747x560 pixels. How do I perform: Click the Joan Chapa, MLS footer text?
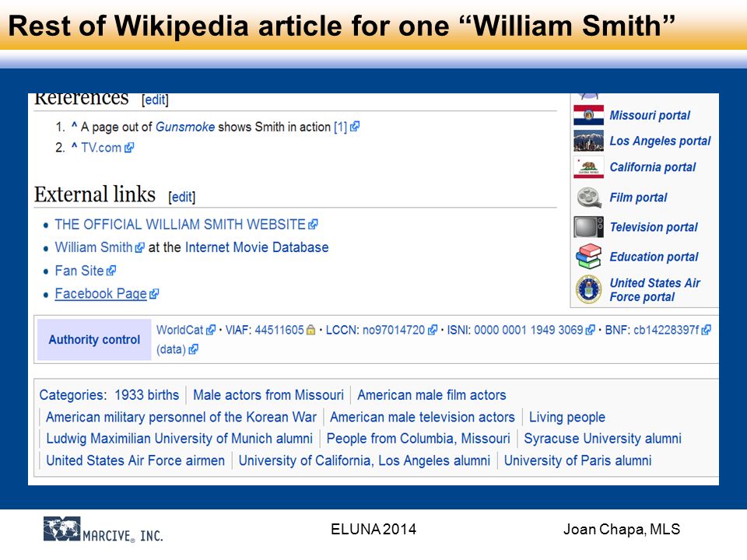click(622, 529)
